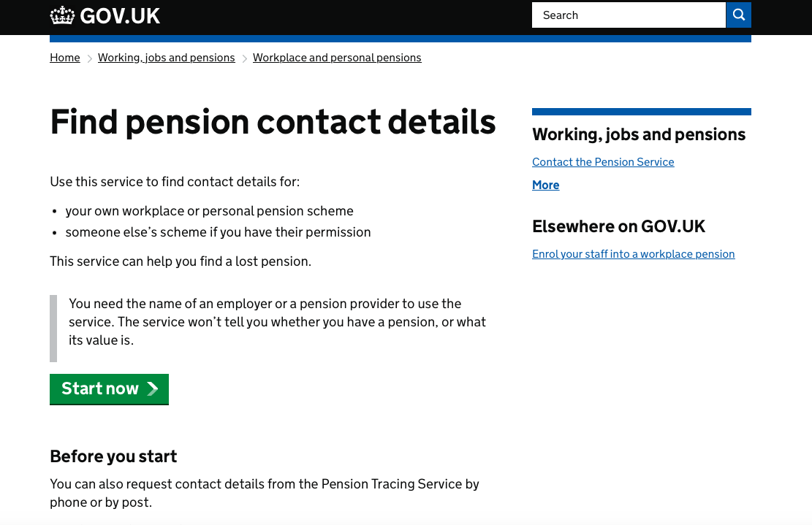Screen dimensions: 812x525
Task: Click the chevron separator after Home breadcrumb
Action: [89, 58]
